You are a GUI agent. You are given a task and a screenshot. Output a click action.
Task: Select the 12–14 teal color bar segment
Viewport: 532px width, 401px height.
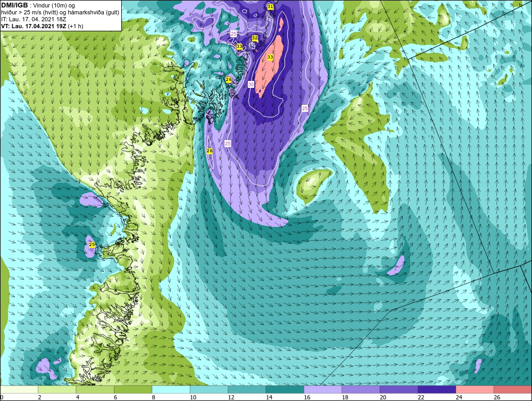247,389
